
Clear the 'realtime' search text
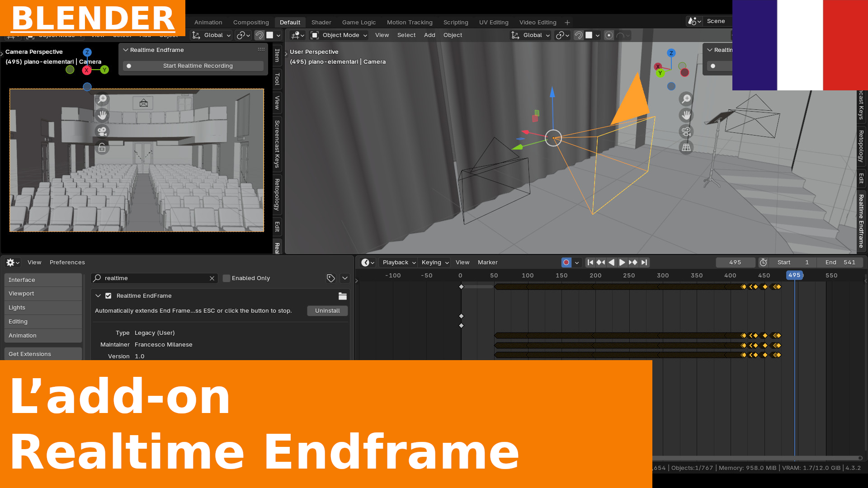[x=212, y=278]
